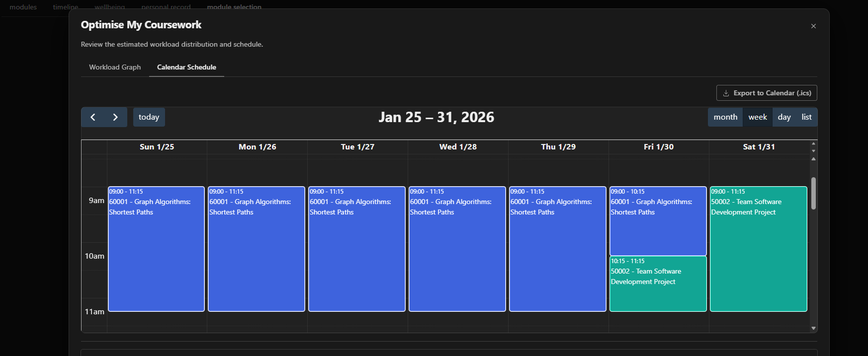Click the previous week arrow
The image size is (868, 356).
coord(92,117)
